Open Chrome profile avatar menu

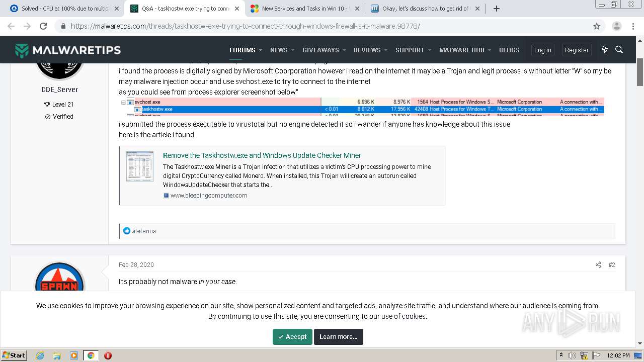(x=617, y=26)
